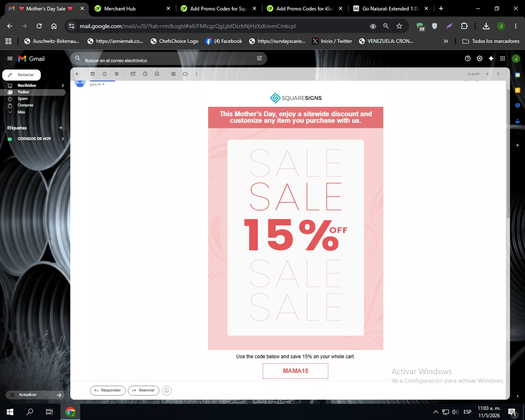This screenshot has height=420, width=525.
Task: Mark the email as unread
Action: (133, 74)
